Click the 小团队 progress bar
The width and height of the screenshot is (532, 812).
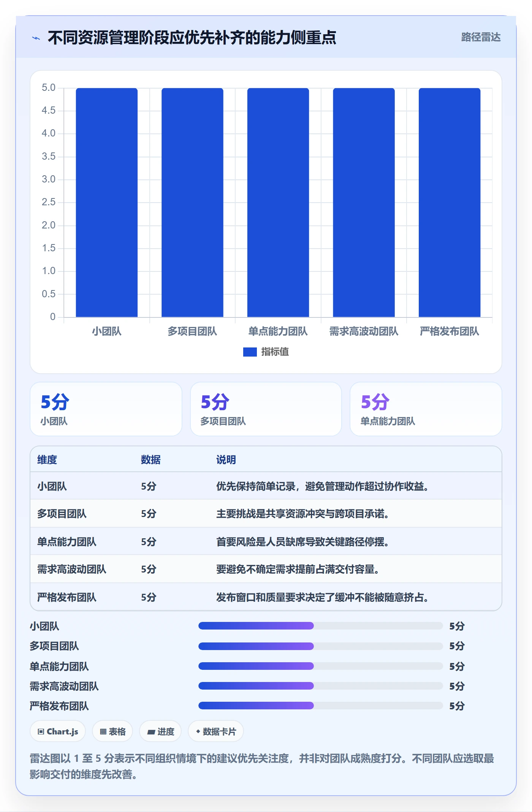click(x=321, y=626)
